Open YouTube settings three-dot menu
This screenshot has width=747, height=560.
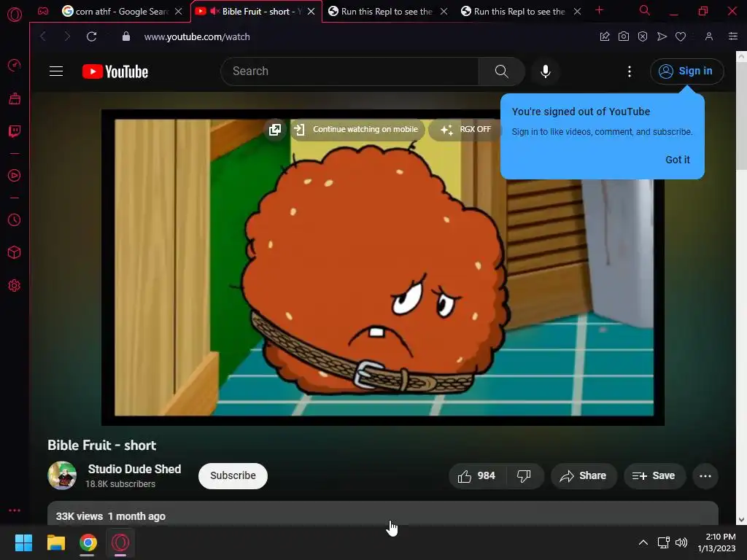630,71
